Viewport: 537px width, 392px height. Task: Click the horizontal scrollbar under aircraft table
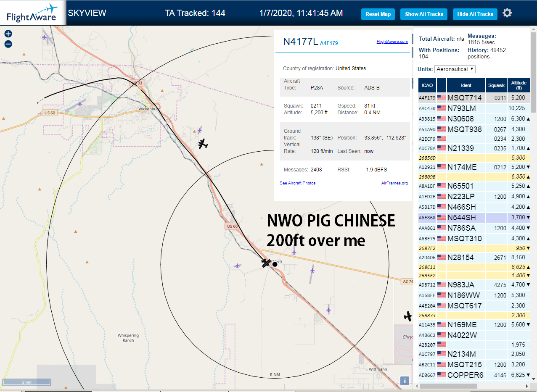[x=448, y=386]
